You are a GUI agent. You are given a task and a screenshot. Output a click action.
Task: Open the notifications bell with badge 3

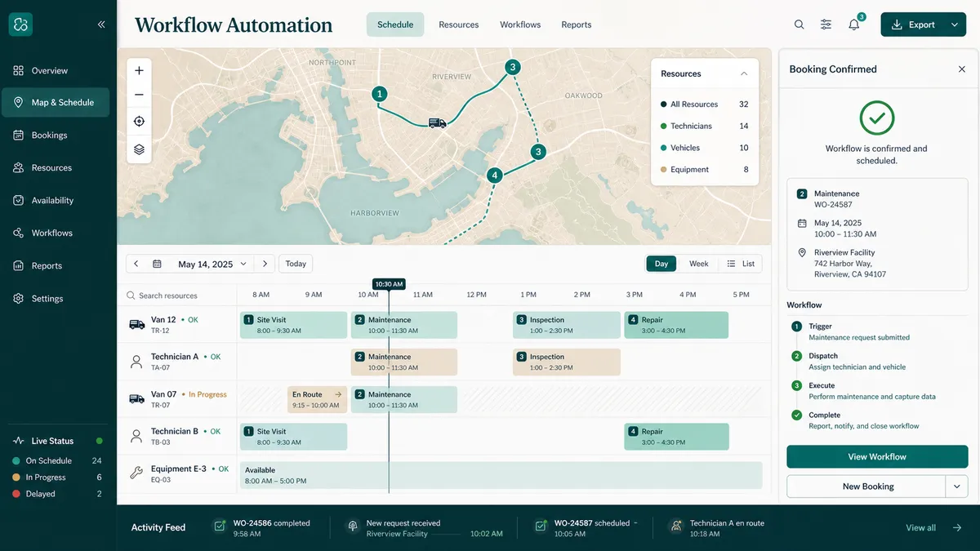(854, 24)
